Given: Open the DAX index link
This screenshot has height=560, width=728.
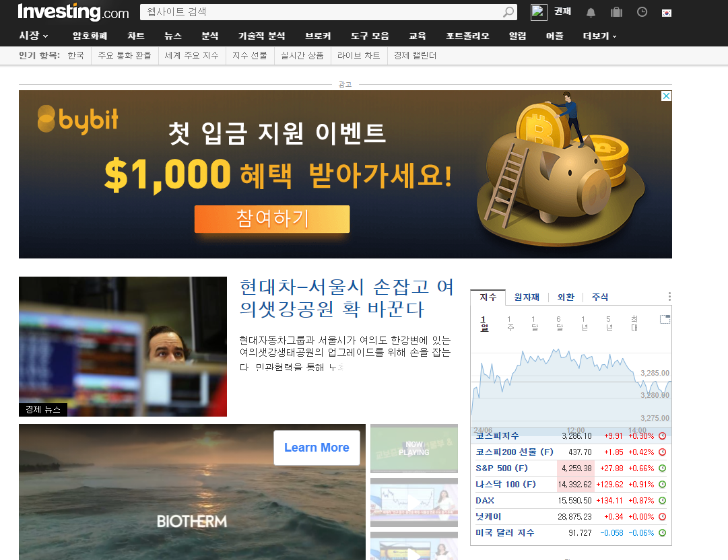Looking at the screenshot, I should coord(485,501).
